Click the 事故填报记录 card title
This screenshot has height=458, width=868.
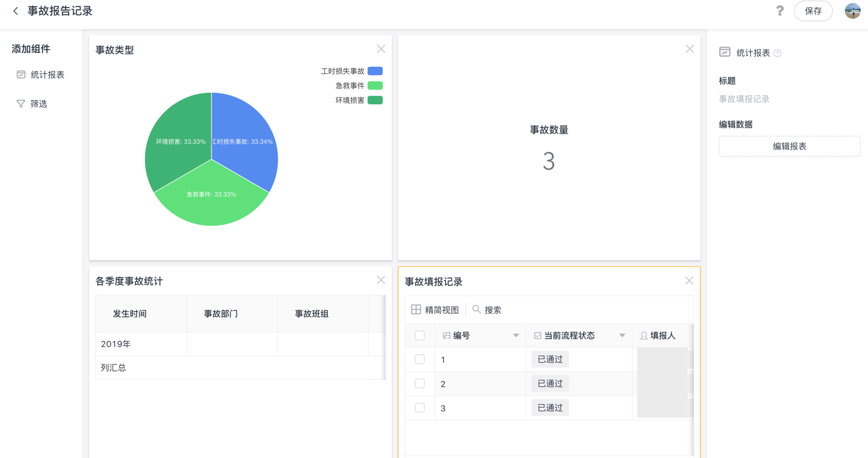pos(434,282)
